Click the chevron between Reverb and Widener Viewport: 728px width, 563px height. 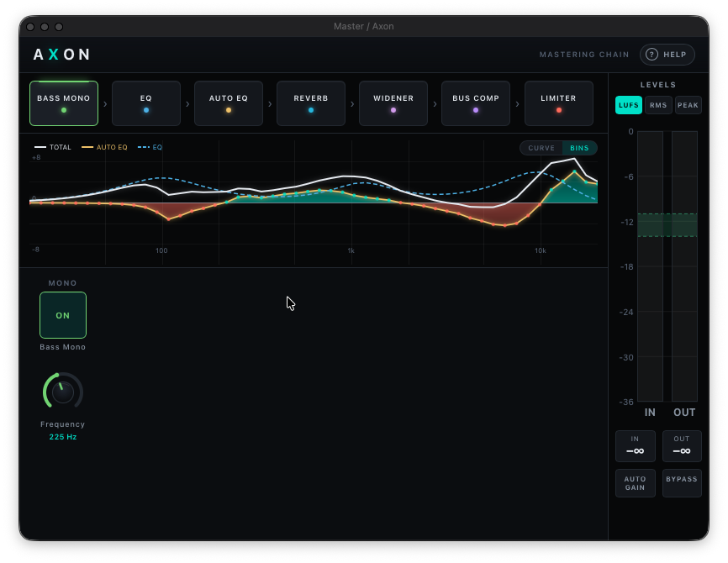(352, 104)
